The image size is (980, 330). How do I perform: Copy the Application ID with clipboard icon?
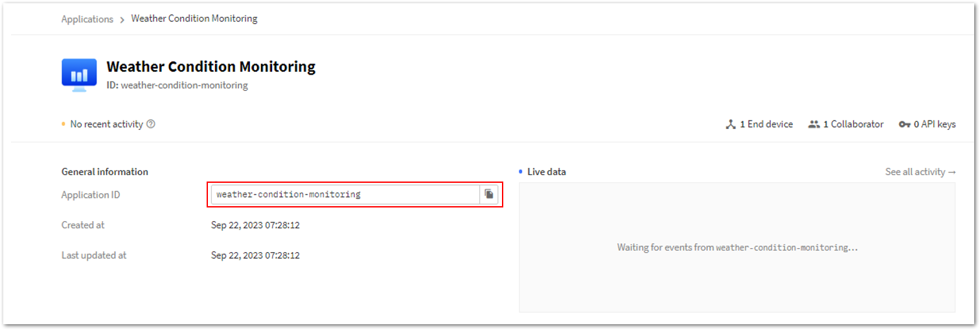click(489, 194)
